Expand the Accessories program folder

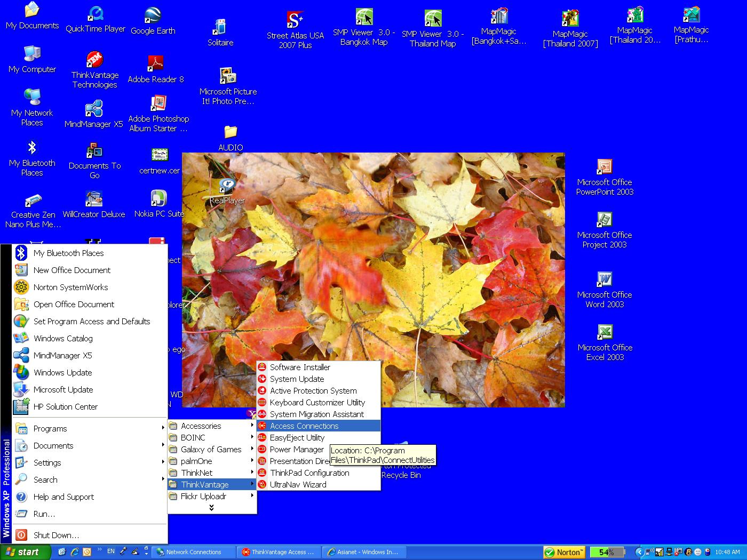(212, 426)
